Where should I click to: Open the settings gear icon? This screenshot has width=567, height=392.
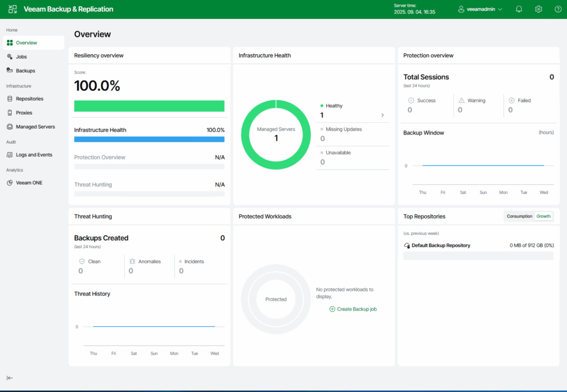coord(538,9)
